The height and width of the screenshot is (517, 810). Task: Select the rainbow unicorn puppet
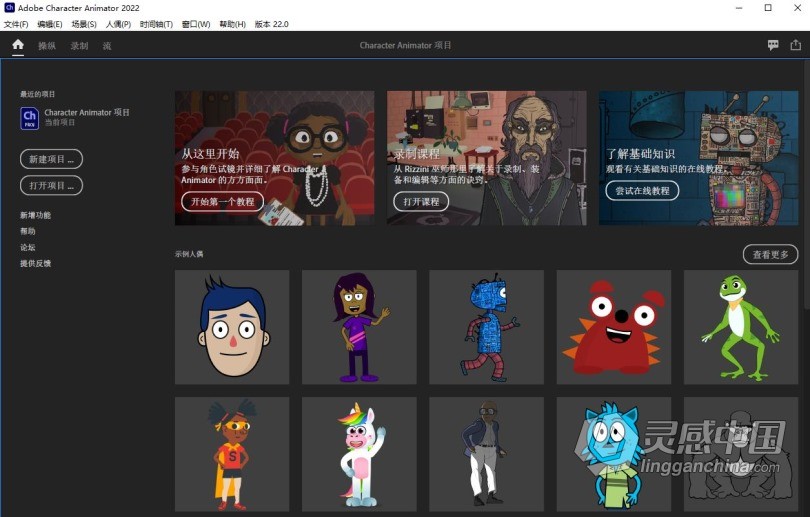359,454
